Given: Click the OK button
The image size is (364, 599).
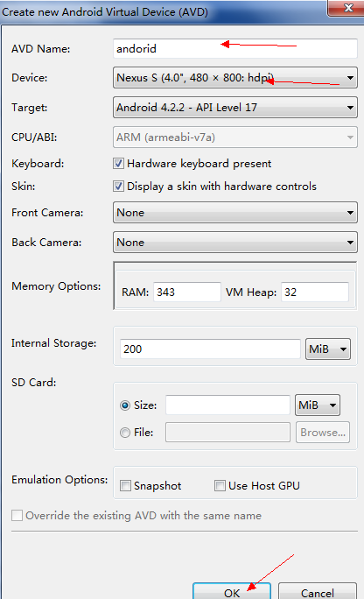Looking at the screenshot, I should 232,591.
